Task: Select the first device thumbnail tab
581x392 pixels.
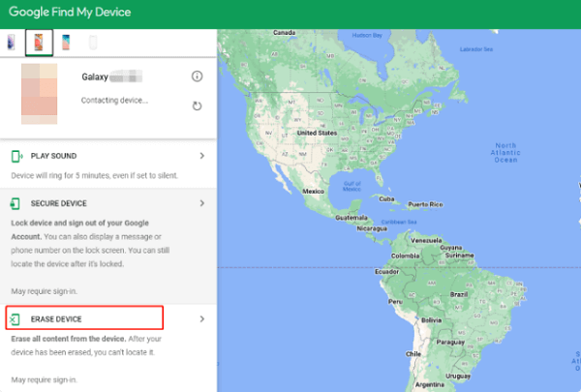Action: click(11, 43)
